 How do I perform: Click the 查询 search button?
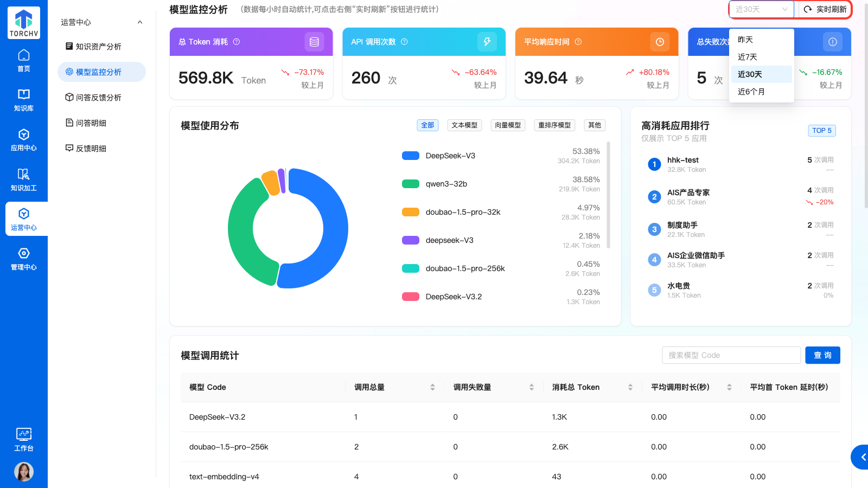pos(822,355)
